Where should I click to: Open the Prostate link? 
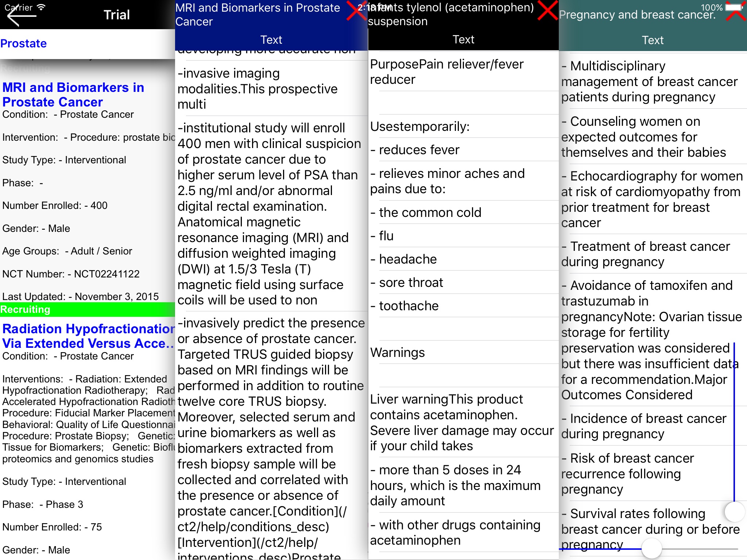(x=24, y=43)
